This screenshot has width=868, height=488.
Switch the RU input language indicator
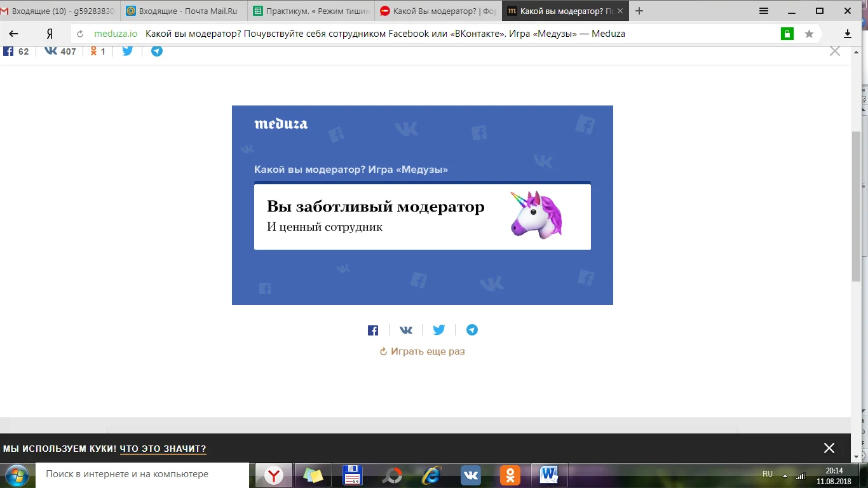click(x=768, y=474)
